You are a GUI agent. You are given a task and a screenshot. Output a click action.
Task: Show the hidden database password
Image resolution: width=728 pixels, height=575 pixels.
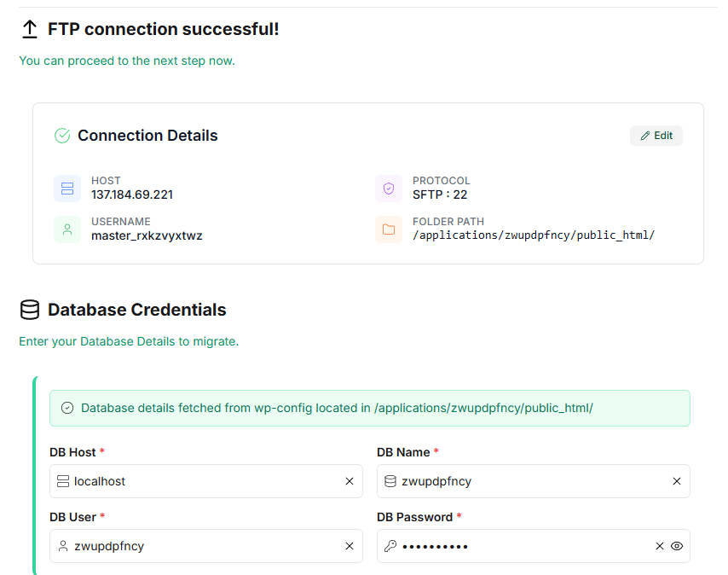pyautogui.click(x=677, y=545)
